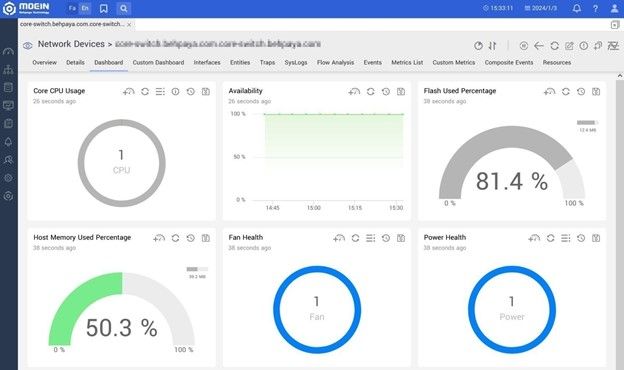This screenshot has height=370, width=624.
Task: Refresh the Fan Health widget
Action: [x=355, y=238]
